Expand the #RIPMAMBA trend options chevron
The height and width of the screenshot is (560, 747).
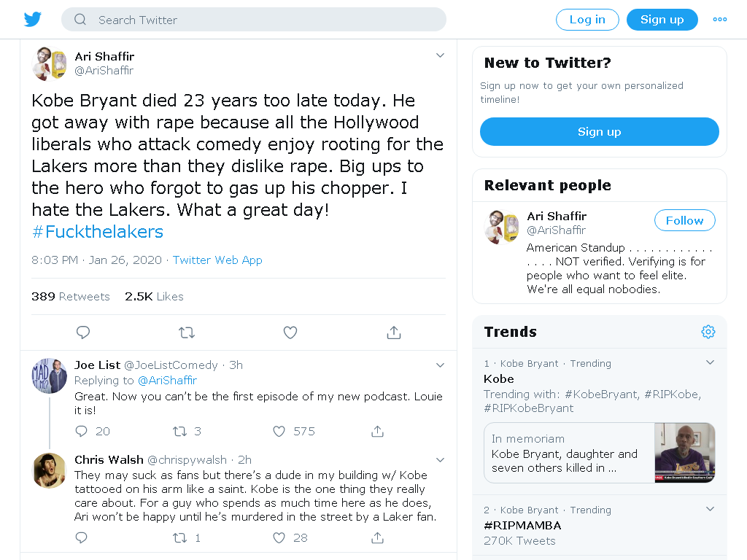[x=710, y=509]
